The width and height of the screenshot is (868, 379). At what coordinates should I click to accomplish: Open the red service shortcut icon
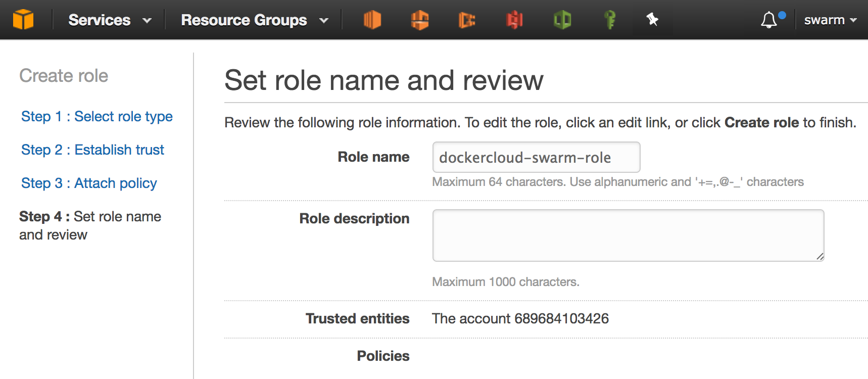click(x=514, y=20)
